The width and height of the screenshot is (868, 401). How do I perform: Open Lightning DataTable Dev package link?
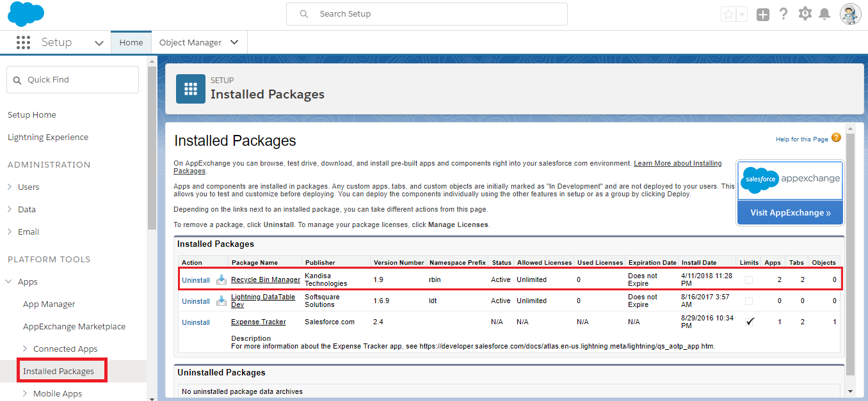coord(263,301)
